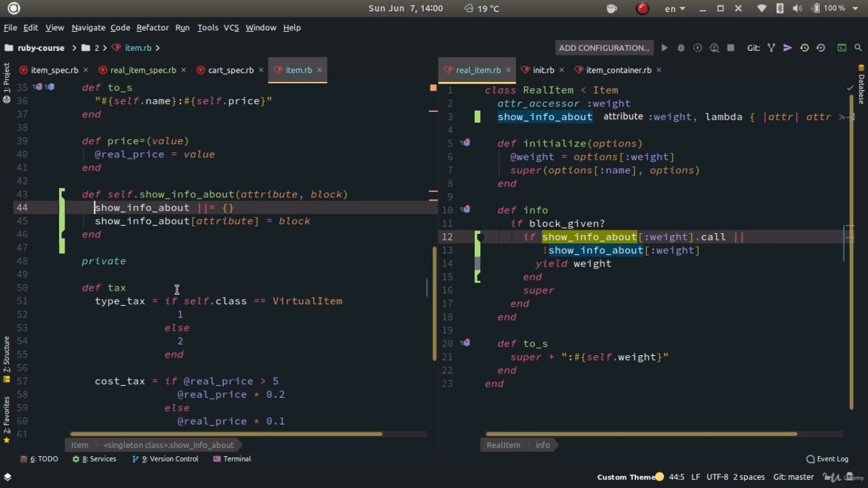Open the 2: Favorites tool window
The width and height of the screenshot is (868, 488).
click(6, 420)
